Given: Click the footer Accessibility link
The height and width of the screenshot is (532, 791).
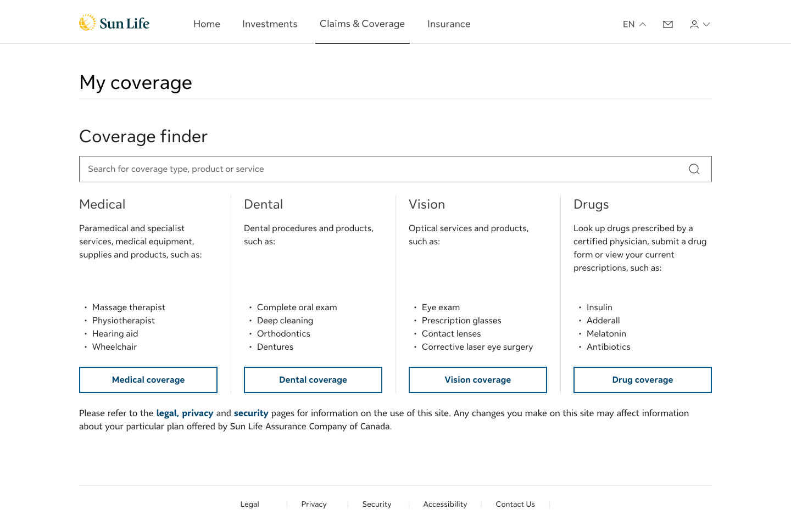Looking at the screenshot, I should (445, 505).
